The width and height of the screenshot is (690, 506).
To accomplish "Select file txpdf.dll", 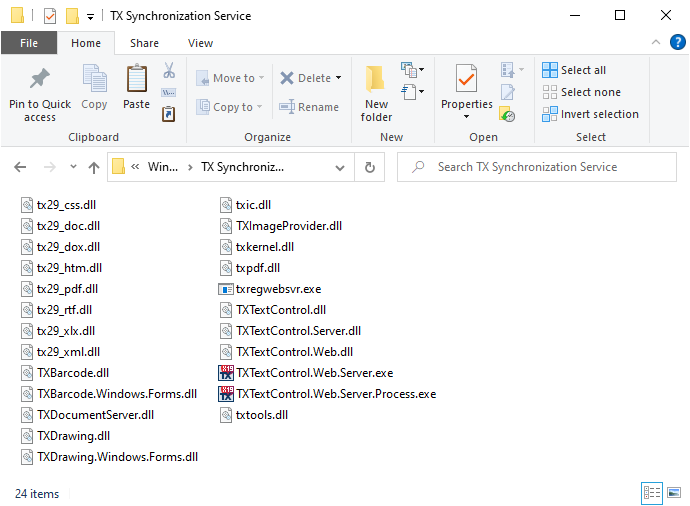I will pos(250,268).
